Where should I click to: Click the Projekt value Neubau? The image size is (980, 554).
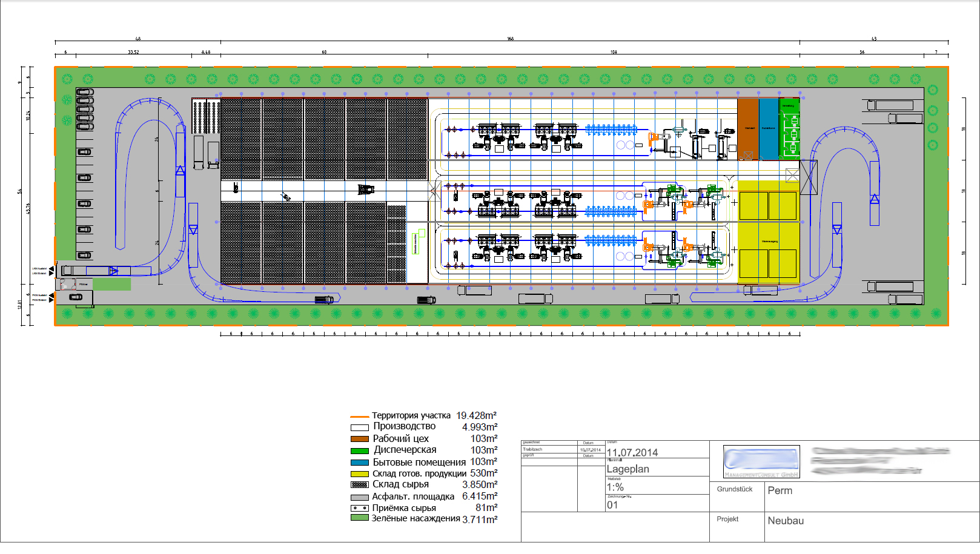pos(786,521)
